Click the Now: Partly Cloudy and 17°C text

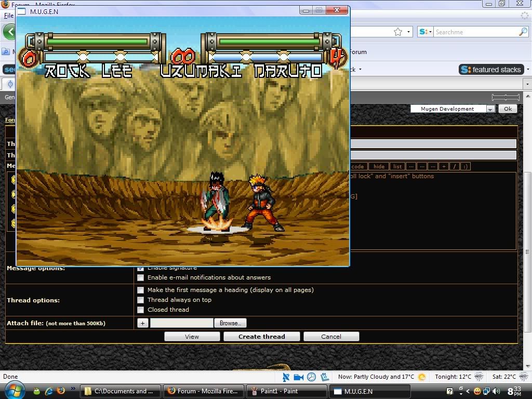click(x=376, y=377)
